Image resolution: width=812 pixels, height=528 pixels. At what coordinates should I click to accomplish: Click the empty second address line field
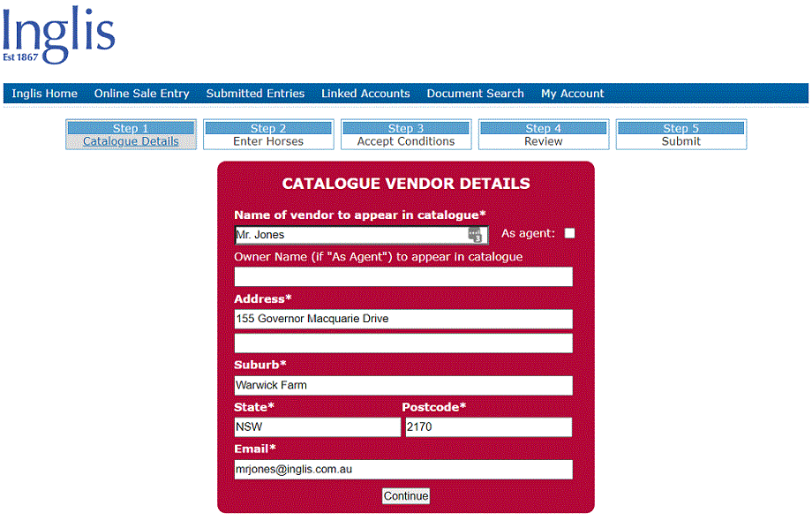coord(403,343)
